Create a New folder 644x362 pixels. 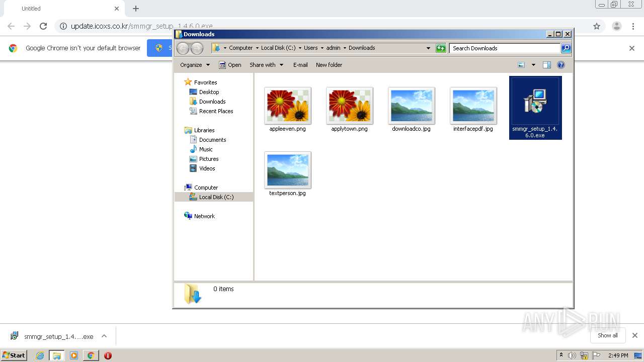(329, 65)
